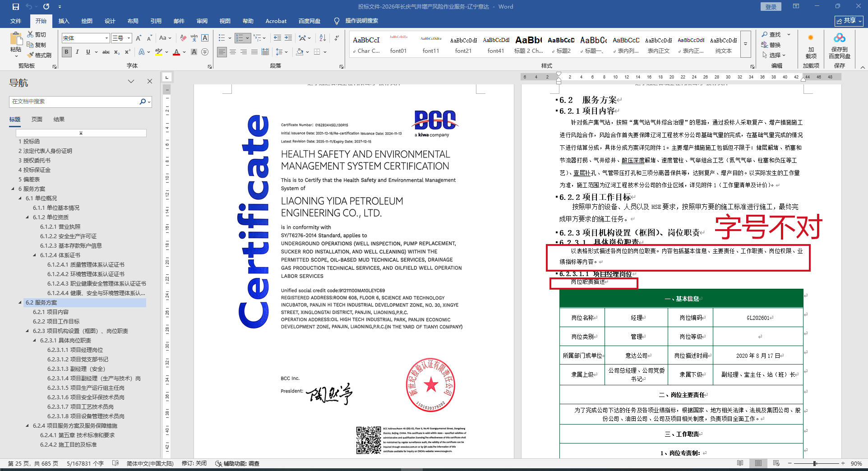Open the ribbon display options icon
The width and height of the screenshot is (868, 471).
(796, 6)
